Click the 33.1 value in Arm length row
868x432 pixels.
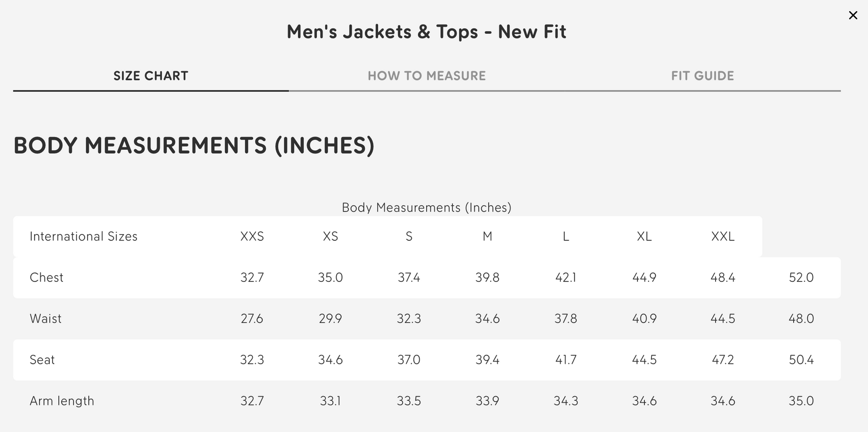[x=330, y=401]
